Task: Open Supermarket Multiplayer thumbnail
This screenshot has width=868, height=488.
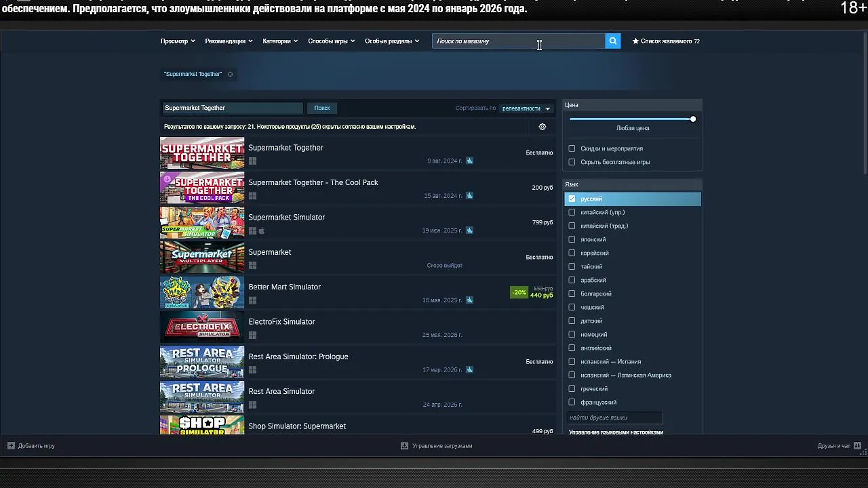Action: [x=202, y=258]
